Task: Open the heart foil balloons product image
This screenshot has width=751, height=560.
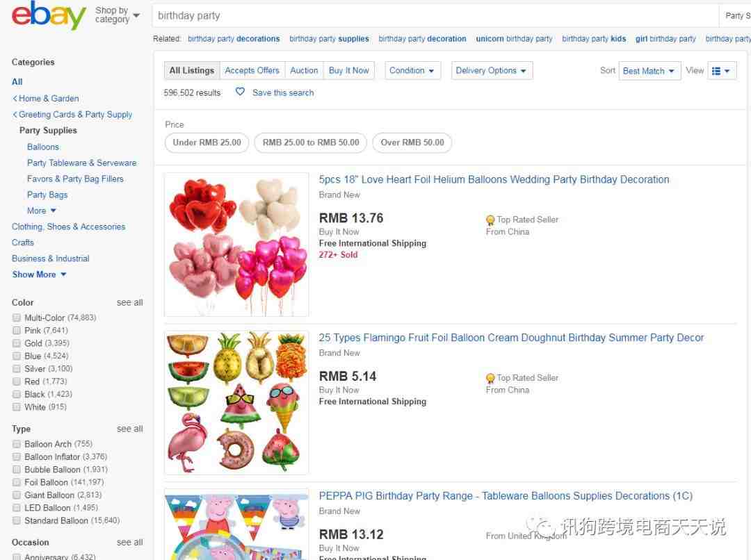Action: point(236,245)
